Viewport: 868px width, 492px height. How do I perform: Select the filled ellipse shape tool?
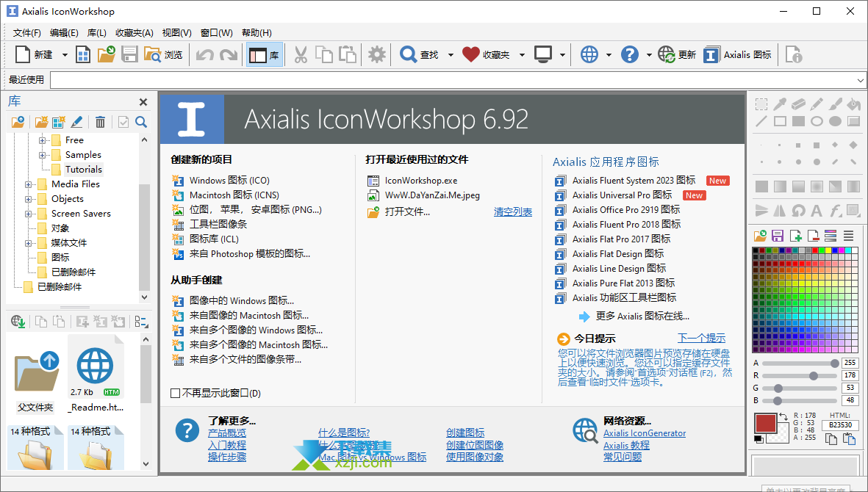836,121
